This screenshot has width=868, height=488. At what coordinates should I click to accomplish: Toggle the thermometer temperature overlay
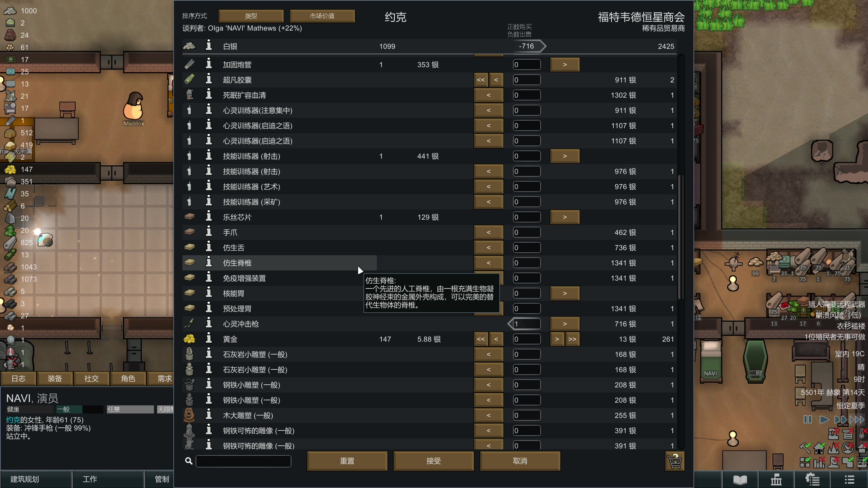tap(863, 434)
